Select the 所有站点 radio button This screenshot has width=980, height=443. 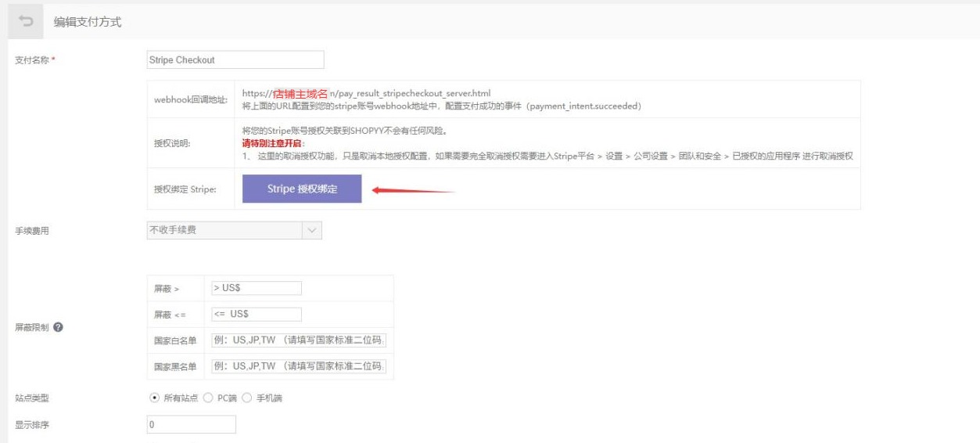[x=155, y=398]
